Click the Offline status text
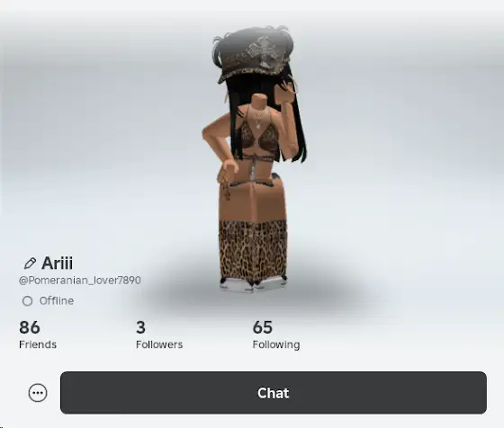This screenshot has width=504, height=428. (x=57, y=301)
